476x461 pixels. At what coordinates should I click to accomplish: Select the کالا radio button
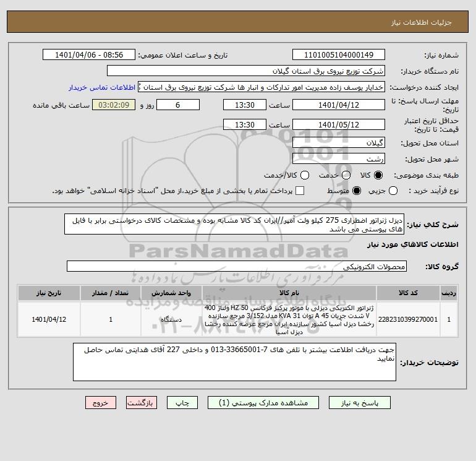coord(378,175)
